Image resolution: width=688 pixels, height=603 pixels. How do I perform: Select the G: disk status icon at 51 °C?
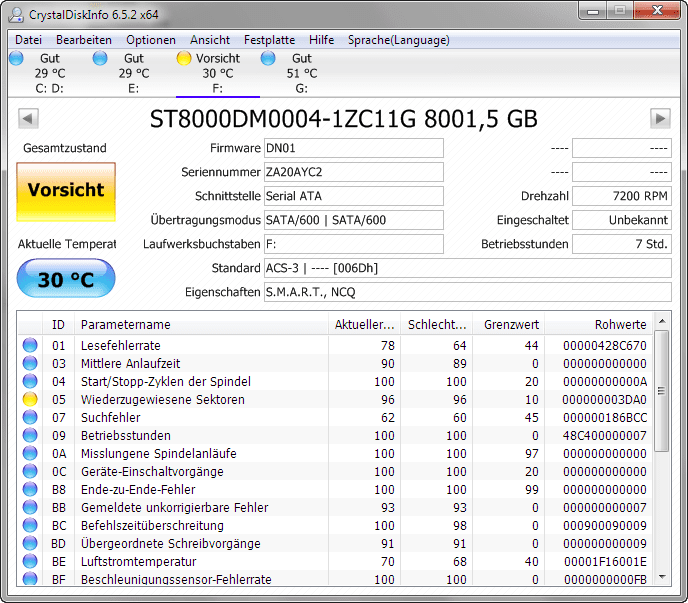tap(268, 58)
